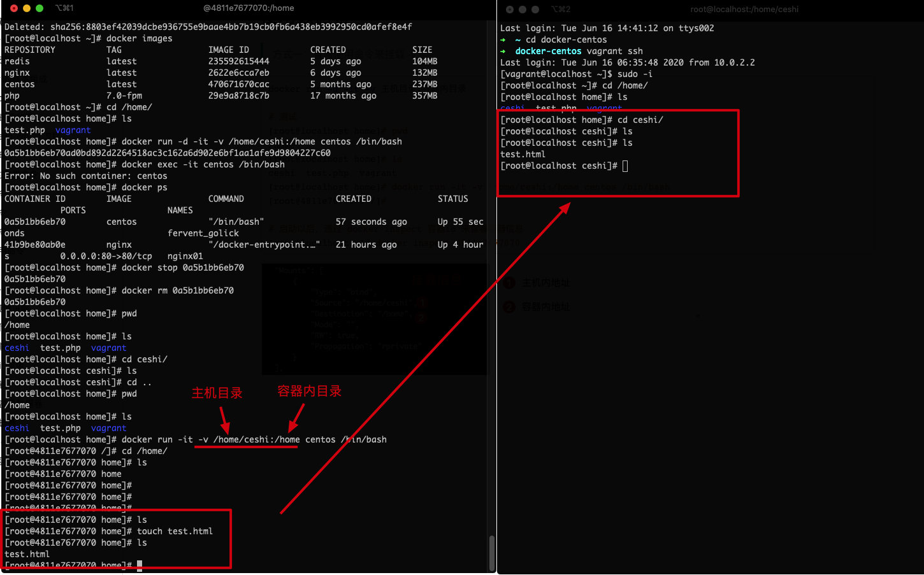
Task: Click the long container hash starting 0a5b1bb6eb70ad0bd
Action: [168, 153]
